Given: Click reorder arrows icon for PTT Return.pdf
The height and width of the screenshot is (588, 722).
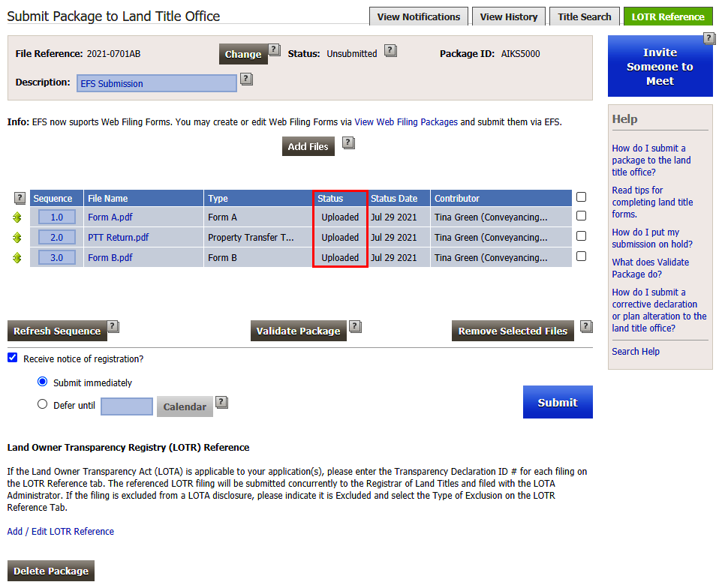Looking at the screenshot, I should tap(17, 238).
